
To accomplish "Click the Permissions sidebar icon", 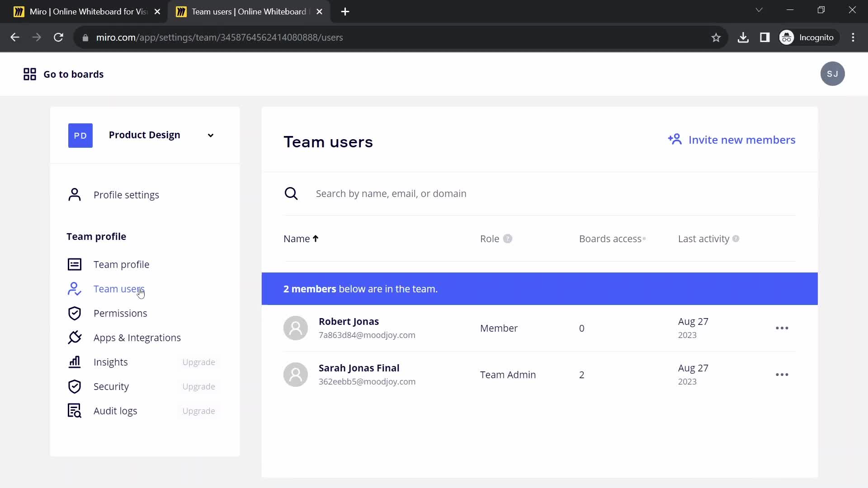I will click(75, 313).
